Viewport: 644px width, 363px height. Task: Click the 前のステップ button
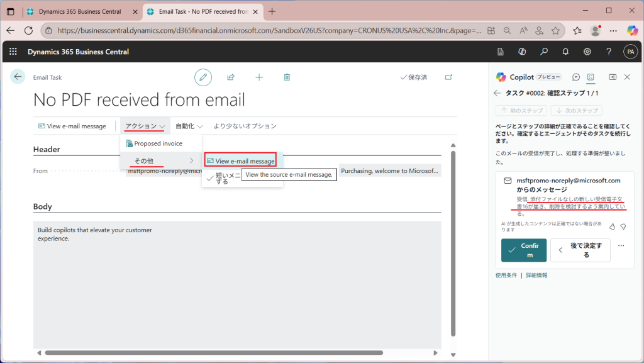tap(521, 111)
